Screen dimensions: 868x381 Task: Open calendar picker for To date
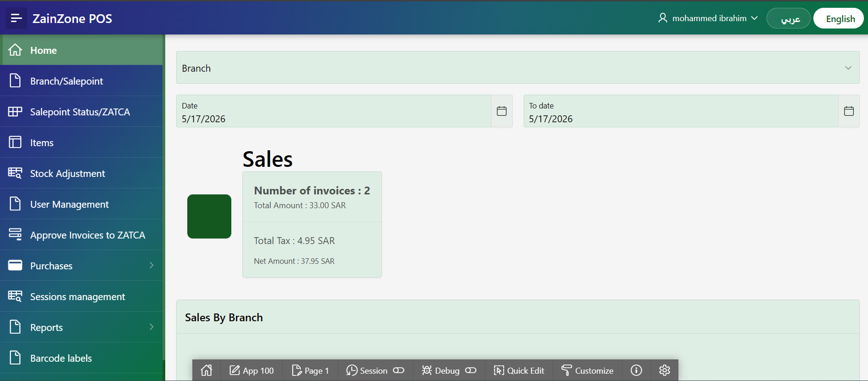[x=849, y=111]
